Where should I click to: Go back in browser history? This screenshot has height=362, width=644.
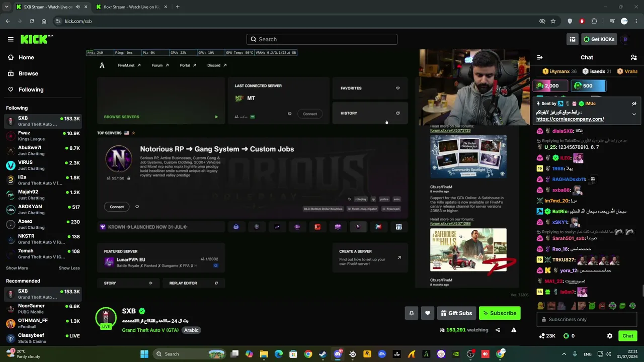[8, 21]
